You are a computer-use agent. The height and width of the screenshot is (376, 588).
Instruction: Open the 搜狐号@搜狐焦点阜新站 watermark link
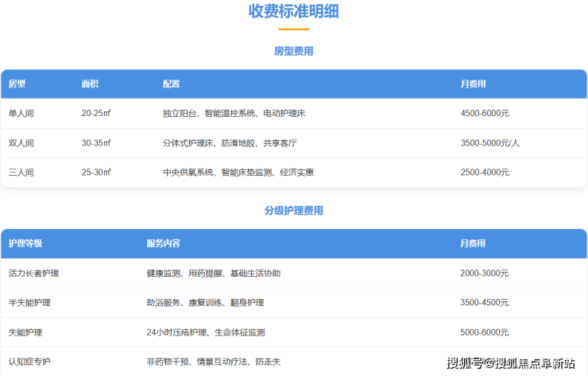[510, 363]
